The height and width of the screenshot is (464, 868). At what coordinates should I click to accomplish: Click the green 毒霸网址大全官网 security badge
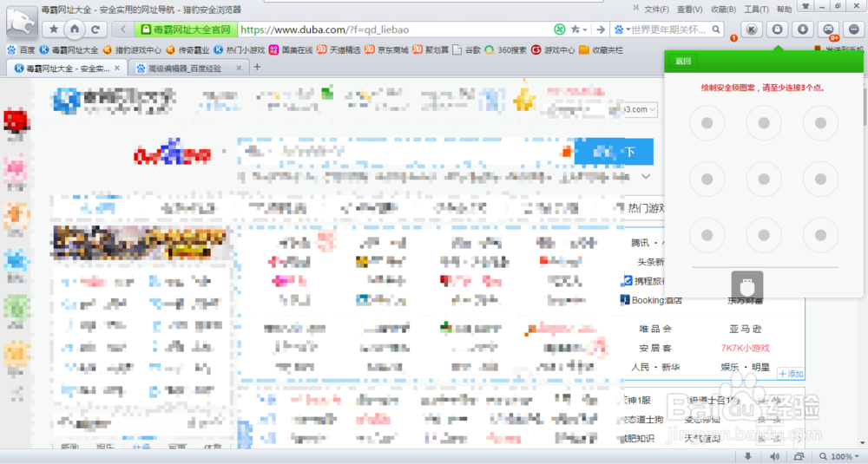coord(187,29)
